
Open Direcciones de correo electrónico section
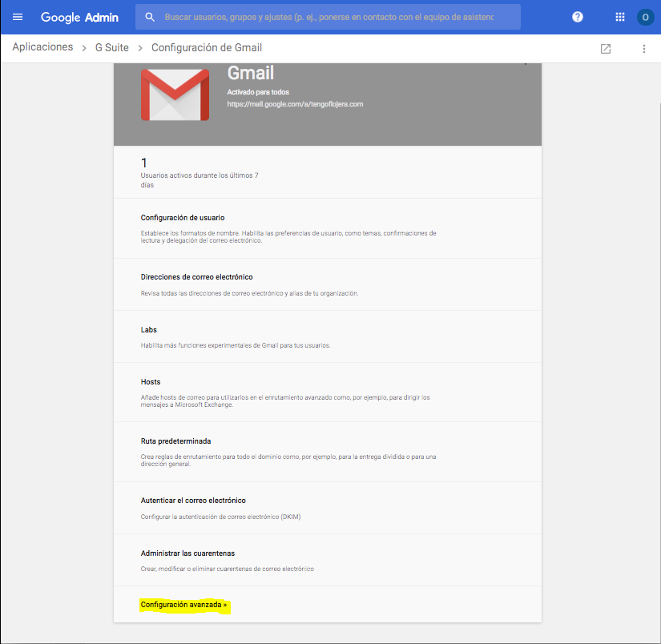click(328, 284)
